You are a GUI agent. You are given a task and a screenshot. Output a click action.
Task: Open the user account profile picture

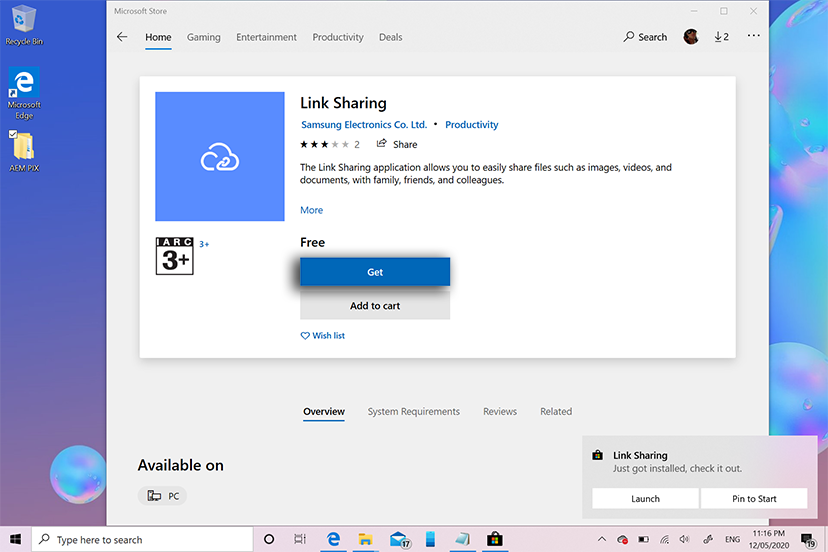(x=691, y=36)
